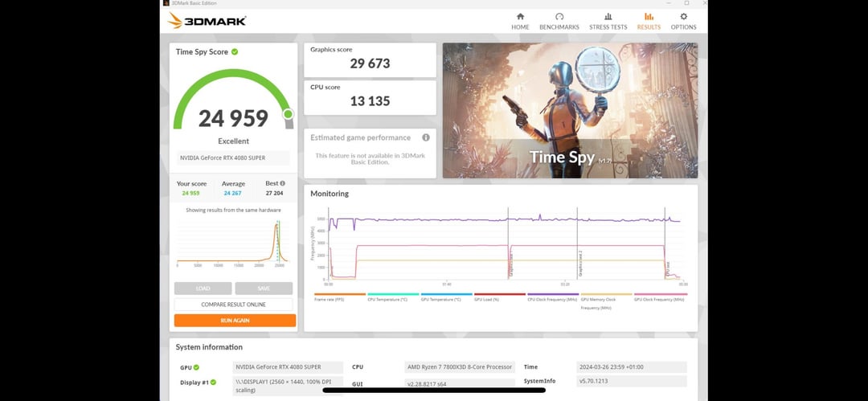Click the CPU score value 13 135
Image resolution: width=868 pixels, height=401 pixels.
coord(370,100)
